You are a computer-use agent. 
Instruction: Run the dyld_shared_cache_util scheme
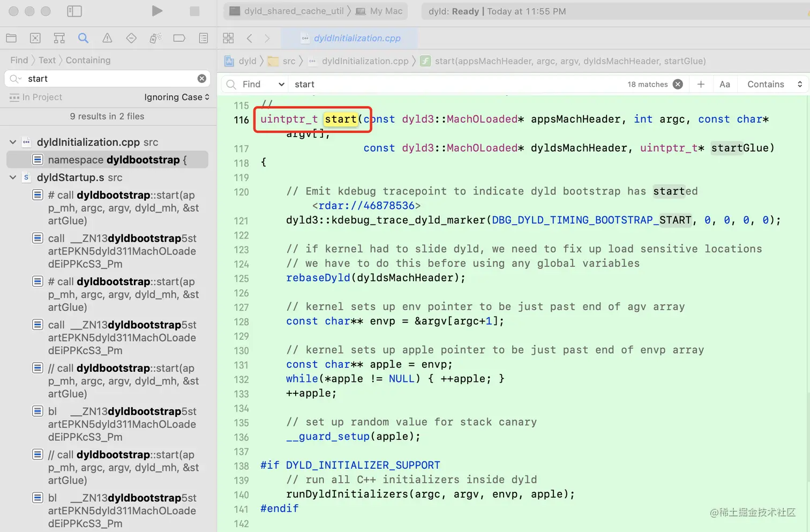click(x=156, y=11)
